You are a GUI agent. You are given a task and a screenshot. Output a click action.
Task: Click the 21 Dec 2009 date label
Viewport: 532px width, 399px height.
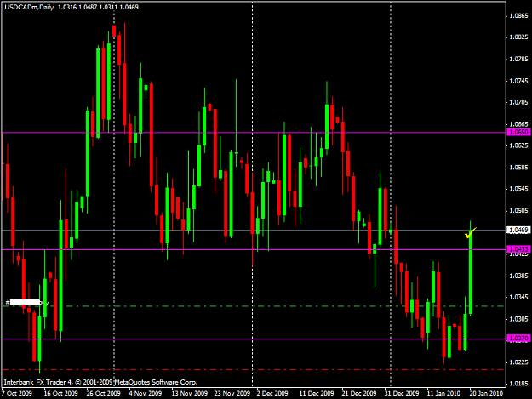pyautogui.click(x=359, y=393)
